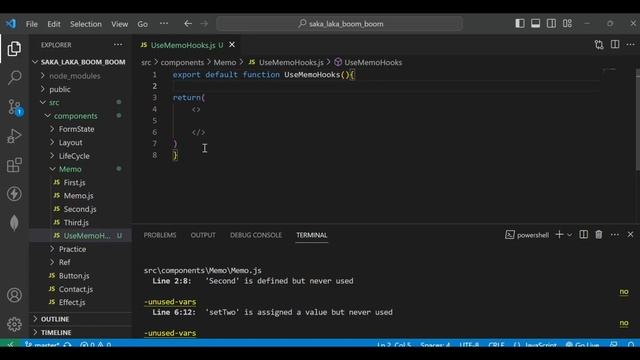This screenshot has width=640, height=360.
Task: Switch to the Debug Console tab
Action: 256,235
